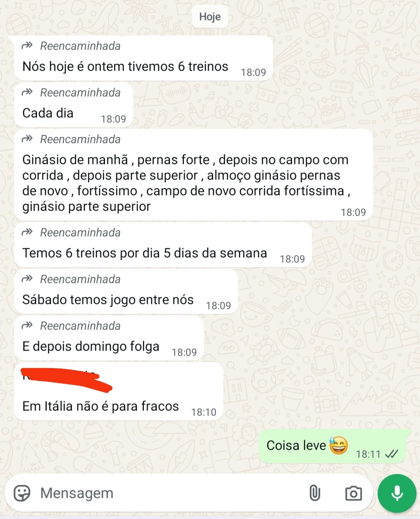Select message 'Nós hoje é ontem tivemos 6 treinos'
The height and width of the screenshot is (519, 420).
[143, 58]
